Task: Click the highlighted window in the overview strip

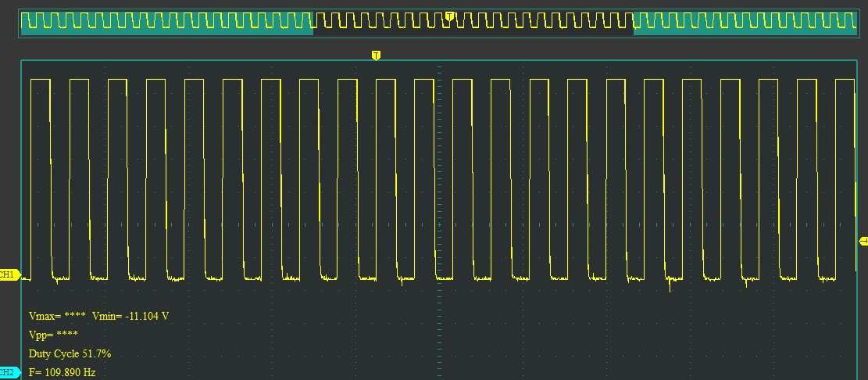Action: pos(473,22)
